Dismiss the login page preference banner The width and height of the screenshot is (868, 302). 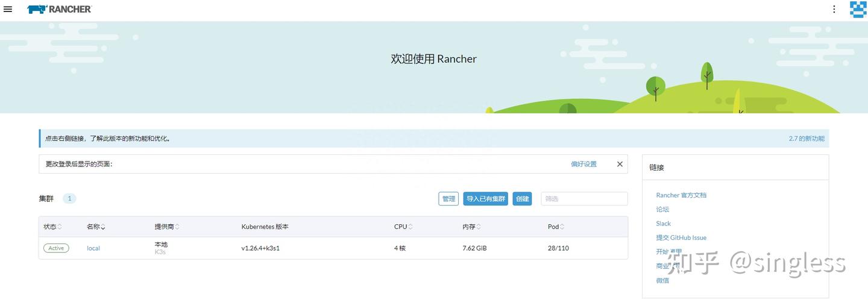point(620,164)
